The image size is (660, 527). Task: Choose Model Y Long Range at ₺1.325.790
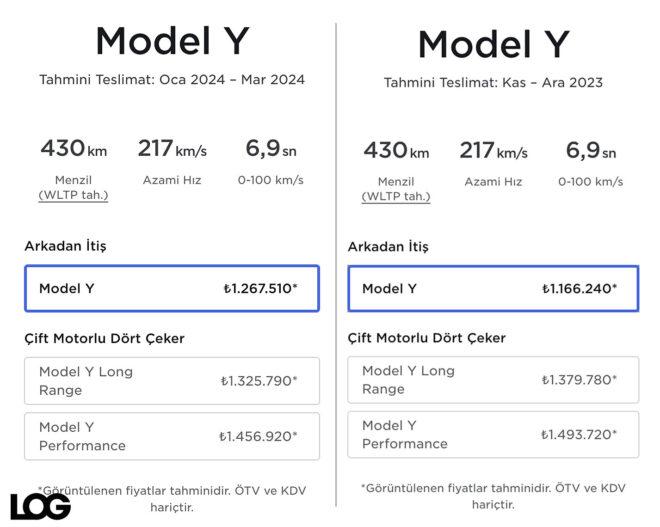point(171,381)
